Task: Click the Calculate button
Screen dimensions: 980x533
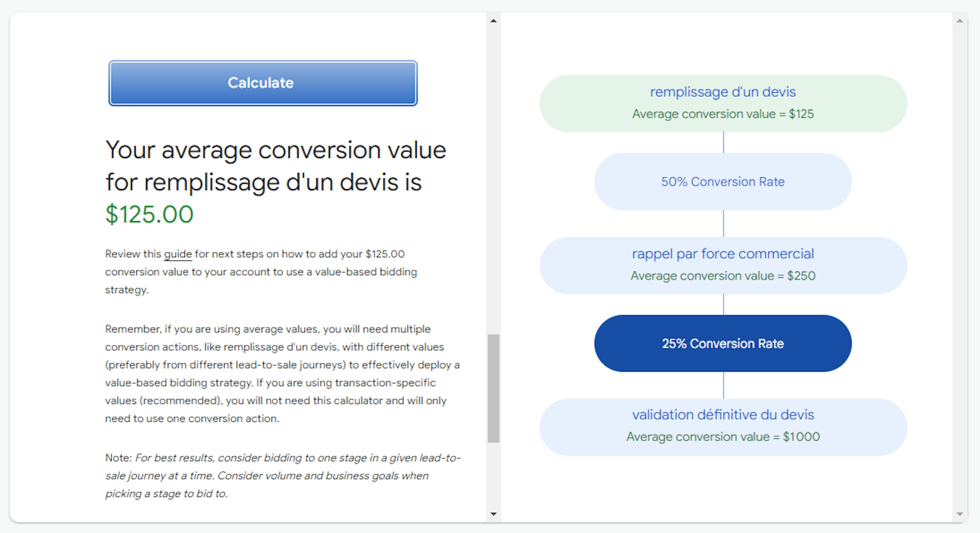Action: point(263,83)
